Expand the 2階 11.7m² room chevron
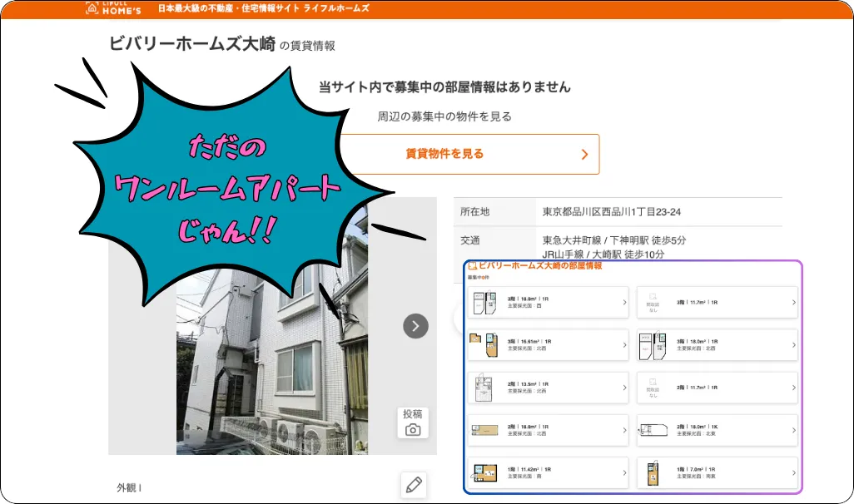Viewport: 854px width, 504px height. coord(792,388)
